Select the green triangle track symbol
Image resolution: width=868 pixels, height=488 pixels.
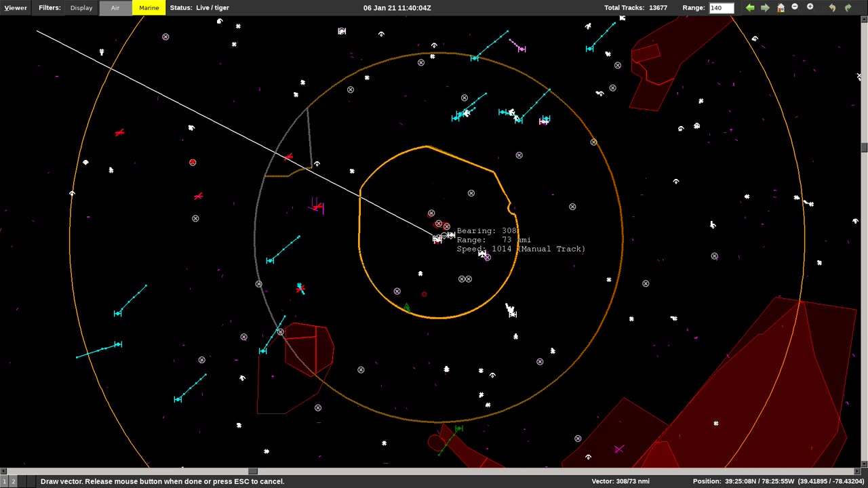[x=407, y=308]
